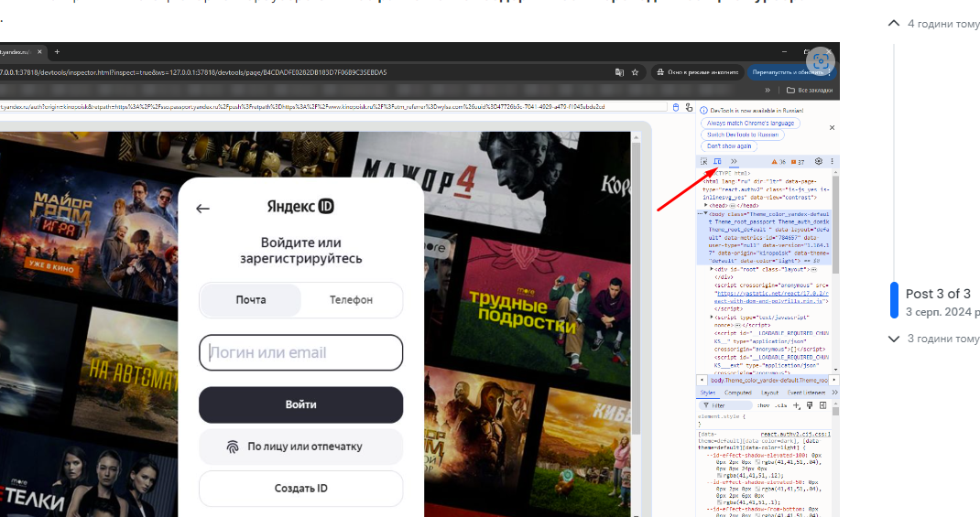This screenshot has height=517, width=980.
Task: Open new browser tab with plus icon
Action: point(57,52)
